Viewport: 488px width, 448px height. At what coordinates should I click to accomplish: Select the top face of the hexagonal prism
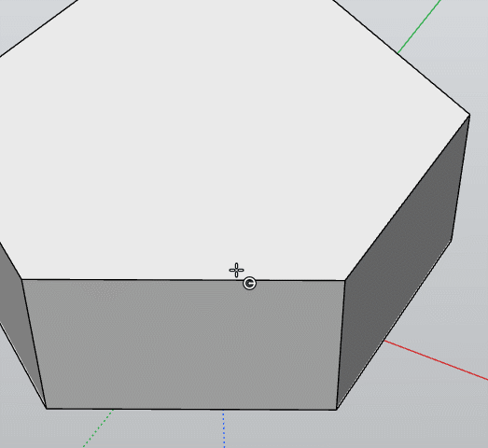(x=217, y=140)
